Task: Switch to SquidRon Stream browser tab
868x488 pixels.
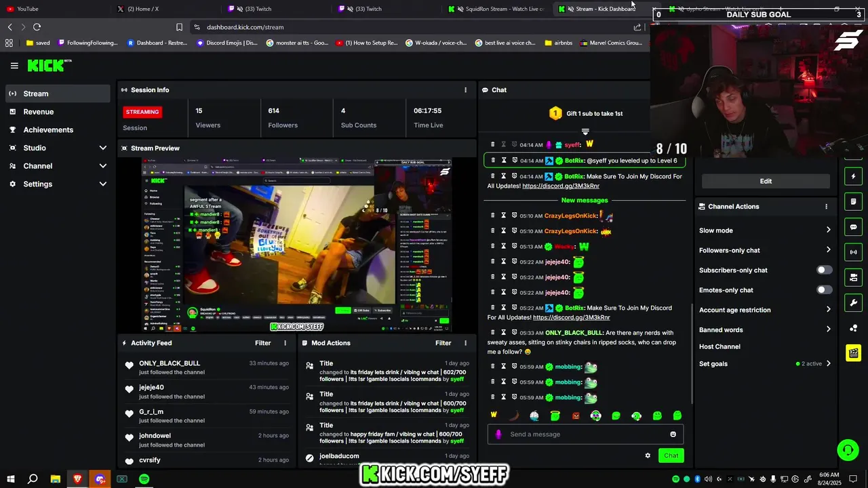Action: coord(496,9)
